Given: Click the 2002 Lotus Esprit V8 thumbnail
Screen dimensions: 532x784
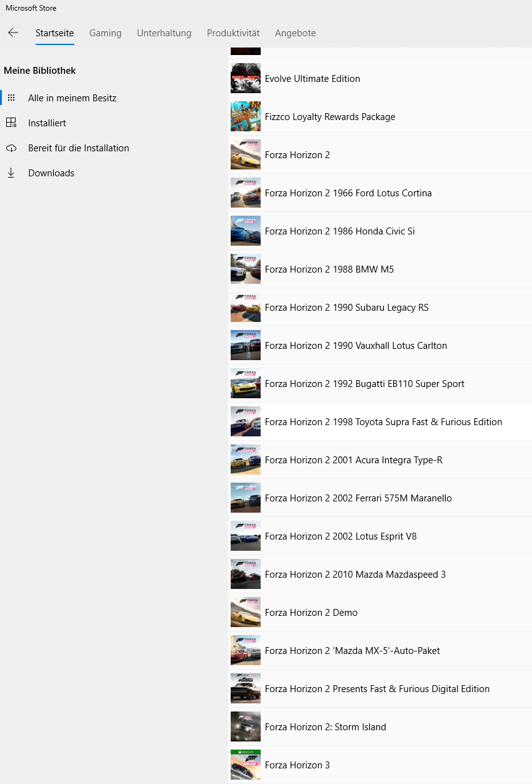Looking at the screenshot, I should [x=246, y=536].
